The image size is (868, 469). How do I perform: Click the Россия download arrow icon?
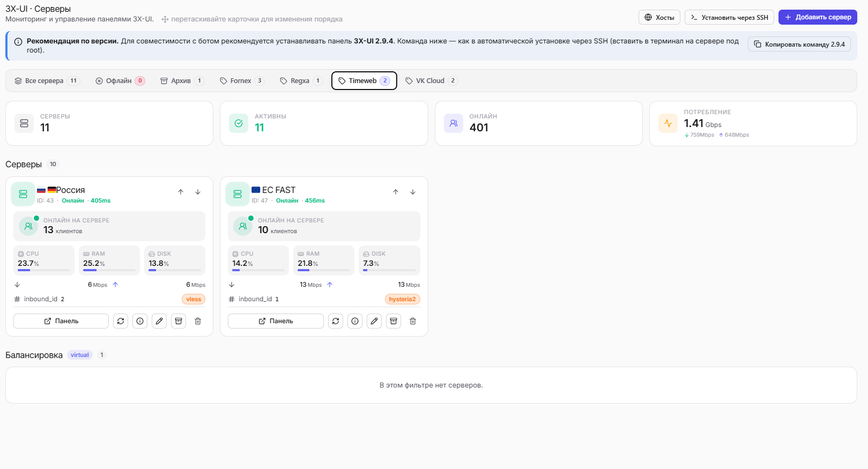(x=17, y=285)
